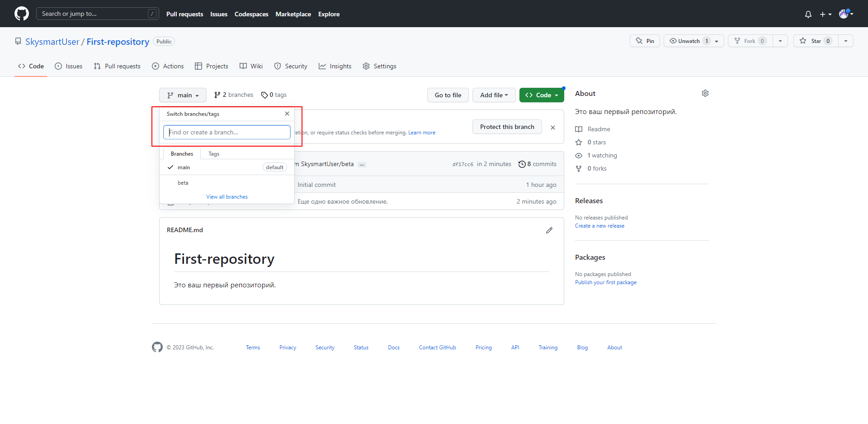This screenshot has height=424, width=868.
Task: Open the footer Blog link
Action: [x=582, y=348]
